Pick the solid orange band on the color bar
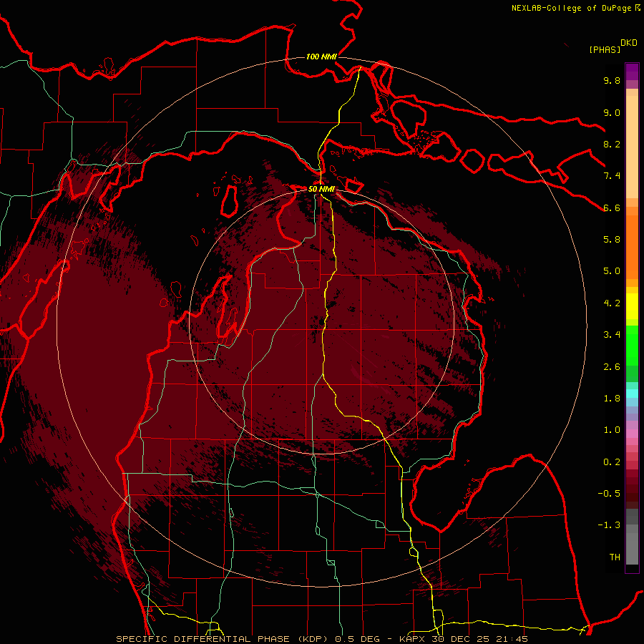This screenshot has height=644, width=644. (632, 247)
